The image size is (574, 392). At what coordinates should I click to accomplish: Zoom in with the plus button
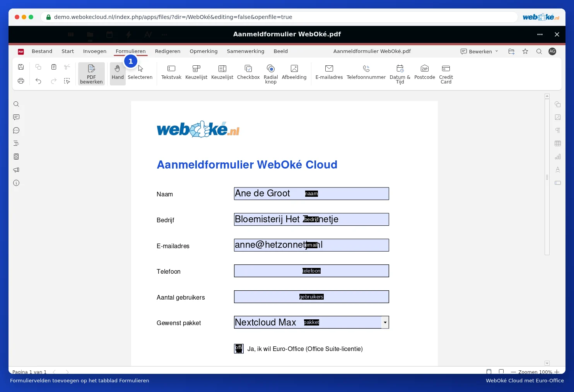(557, 372)
